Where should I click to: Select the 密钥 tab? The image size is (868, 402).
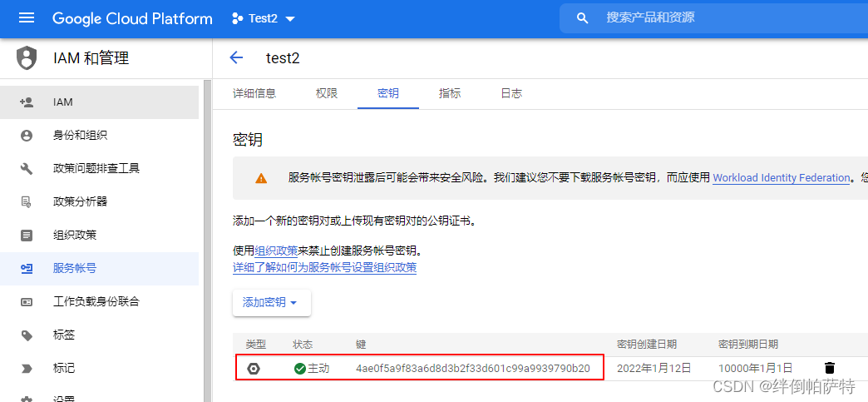388,93
